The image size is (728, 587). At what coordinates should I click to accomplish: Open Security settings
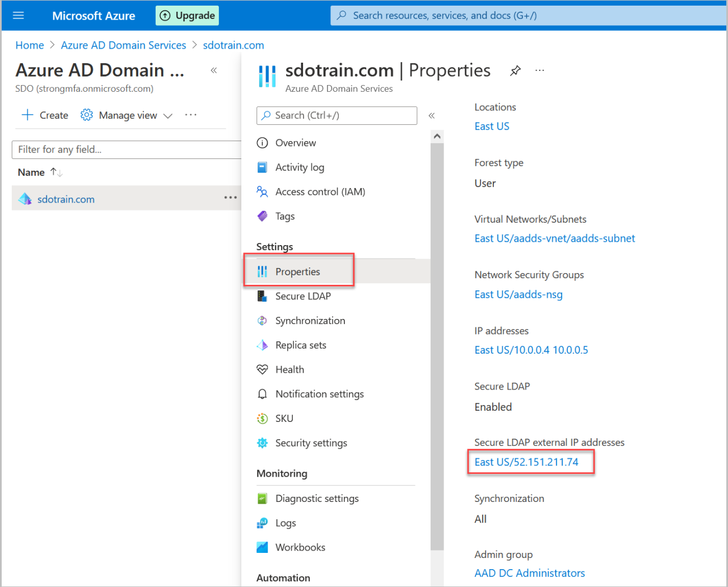tap(311, 443)
